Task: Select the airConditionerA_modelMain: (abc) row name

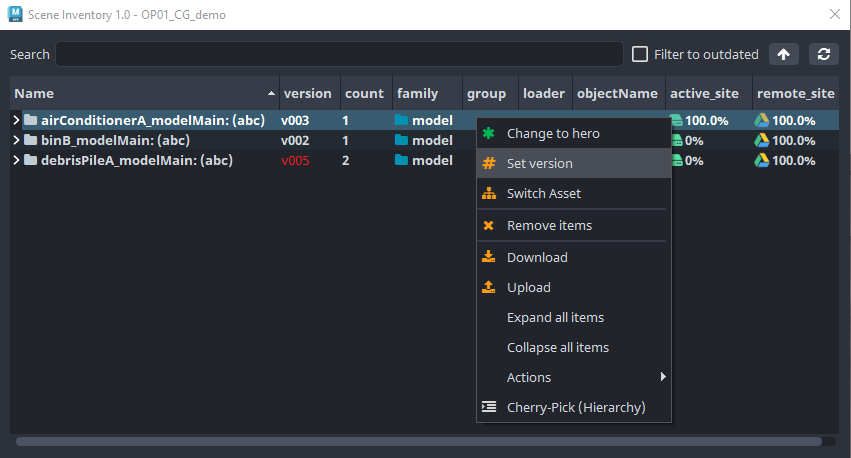Action: (153, 120)
